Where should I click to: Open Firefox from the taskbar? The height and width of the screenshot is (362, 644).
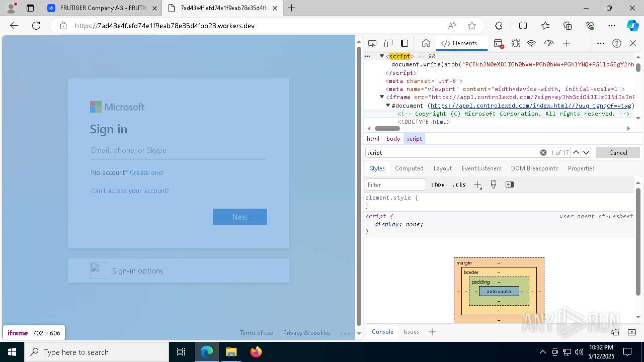pyautogui.click(x=256, y=352)
